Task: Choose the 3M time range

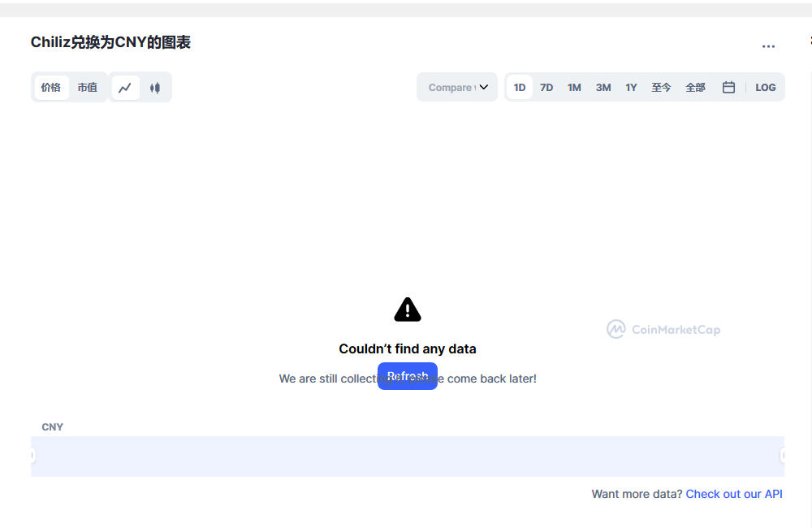Action: [x=603, y=87]
